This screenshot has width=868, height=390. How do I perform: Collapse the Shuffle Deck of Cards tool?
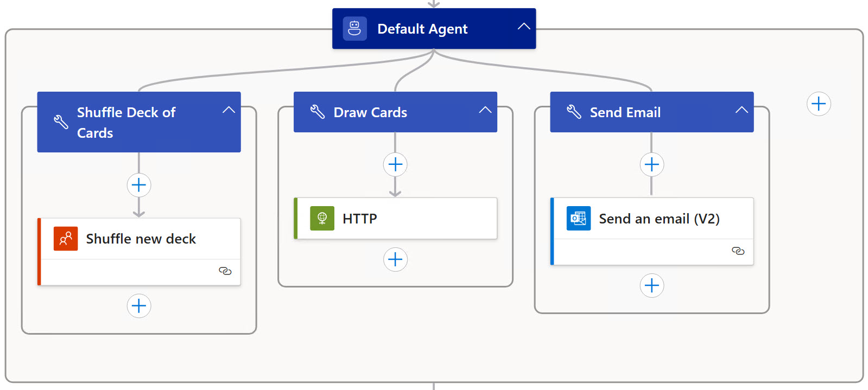tap(229, 110)
